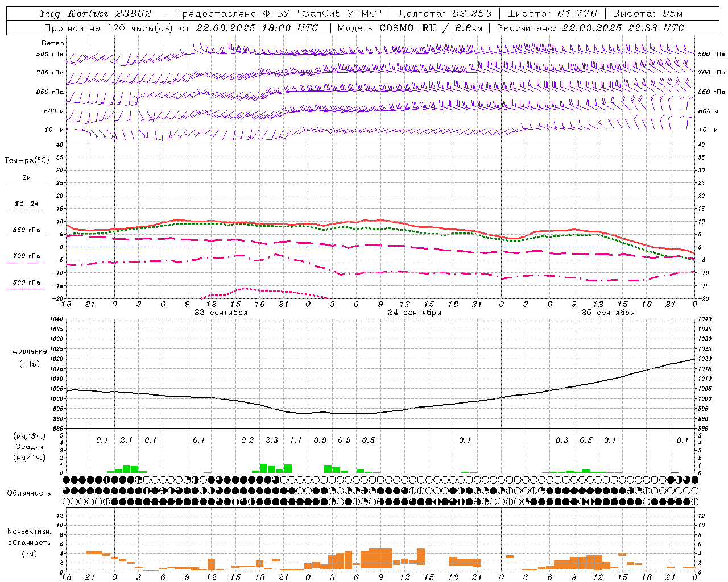Select the 0.2 precipitation value

(x=247, y=440)
